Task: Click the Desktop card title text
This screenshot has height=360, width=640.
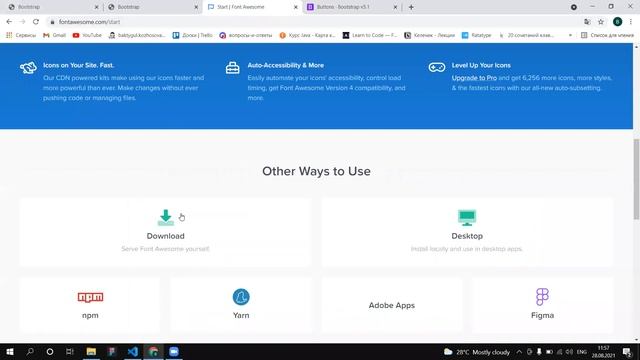Action: click(x=467, y=236)
